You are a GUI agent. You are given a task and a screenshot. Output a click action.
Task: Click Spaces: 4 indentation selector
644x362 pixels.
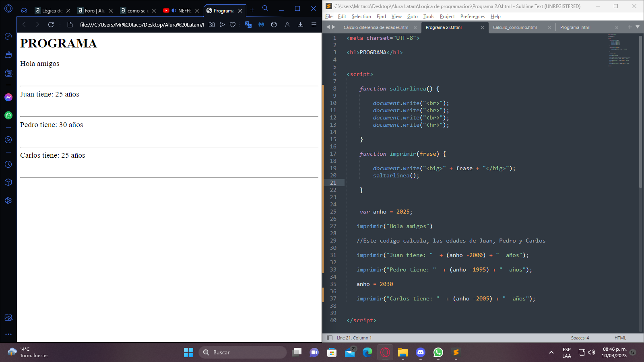(580, 338)
